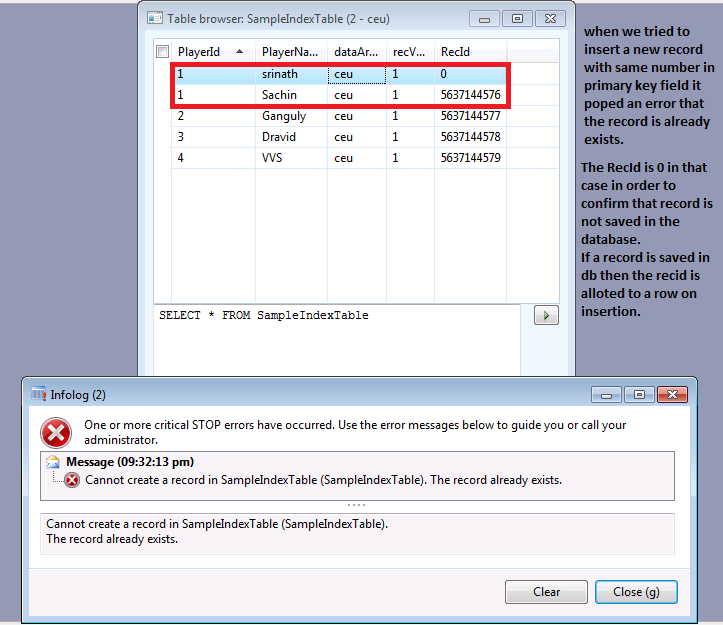Minimize the Table browser window
723x625 pixels.
point(484,19)
